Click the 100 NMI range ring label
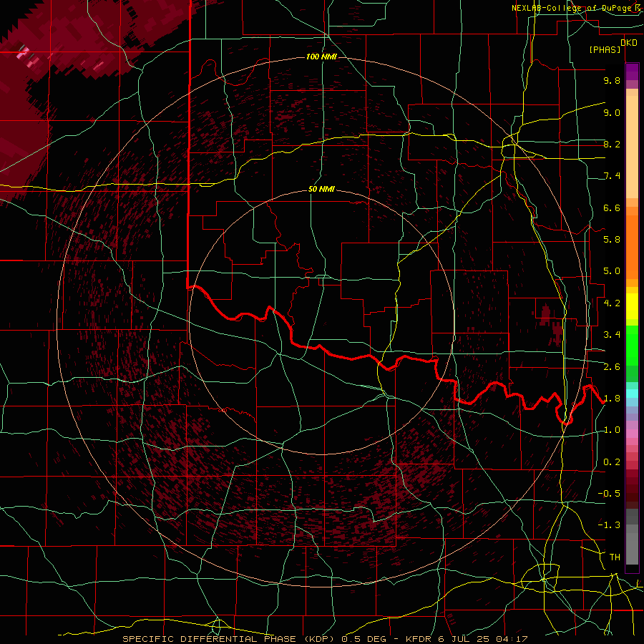 pos(321,57)
